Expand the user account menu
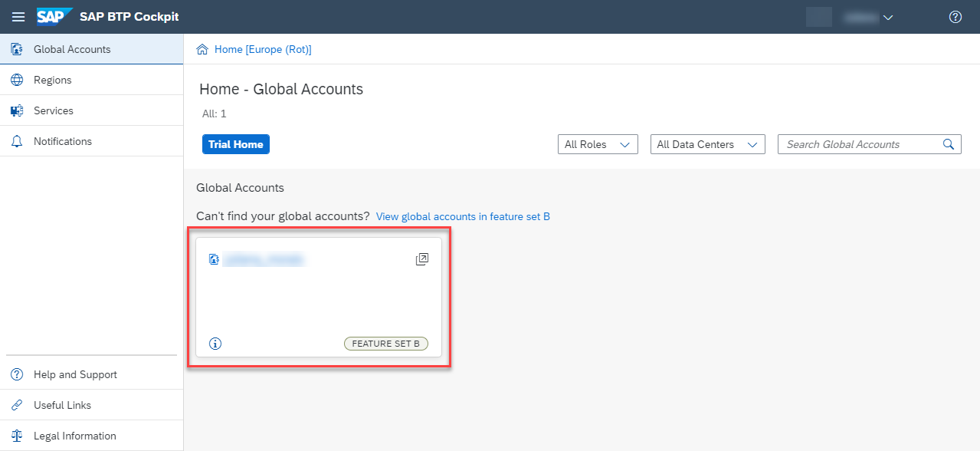Viewport: 980px width, 451px height. pos(868,17)
